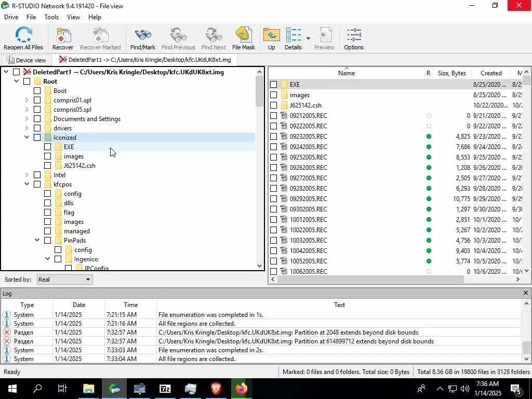Open the Drive menu

[x=11, y=17]
